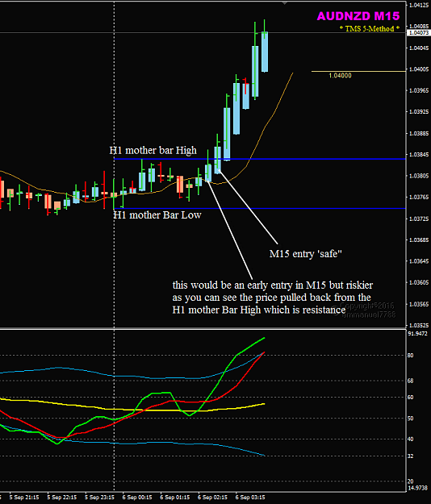This screenshot has height=504, width=431.
Task: Click the latest topmost blue candlestick
Action: tap(265, 52)
